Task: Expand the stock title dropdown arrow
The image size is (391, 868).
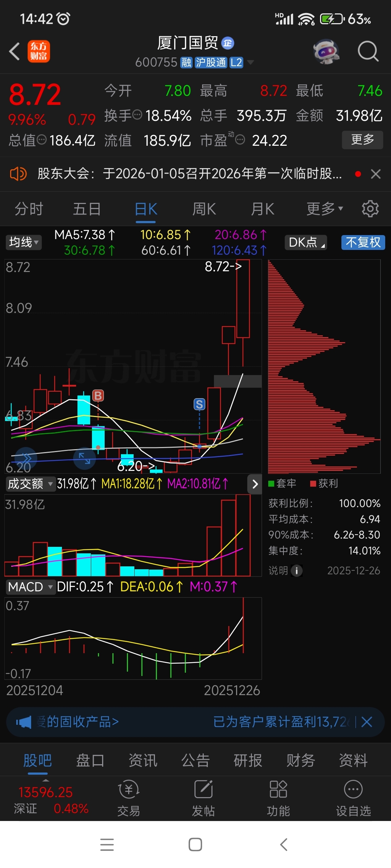Action: (x=250, y=63)
